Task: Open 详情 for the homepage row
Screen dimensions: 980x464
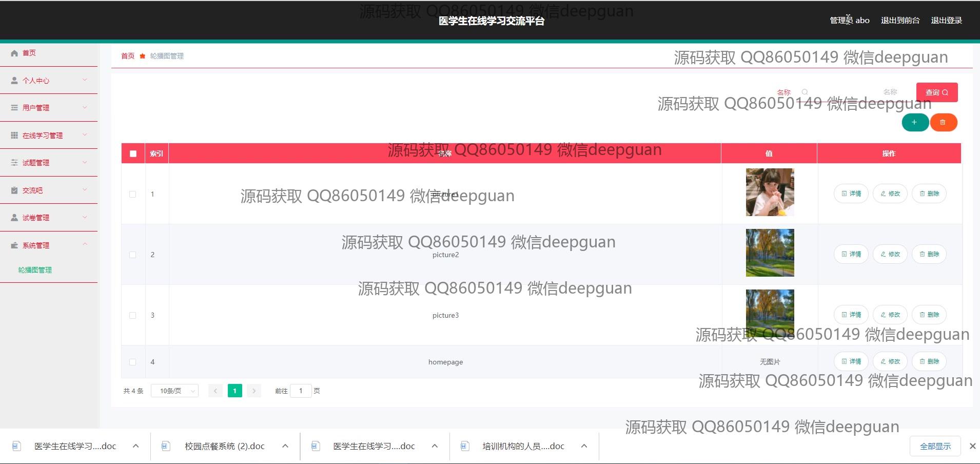Action: 851,361
